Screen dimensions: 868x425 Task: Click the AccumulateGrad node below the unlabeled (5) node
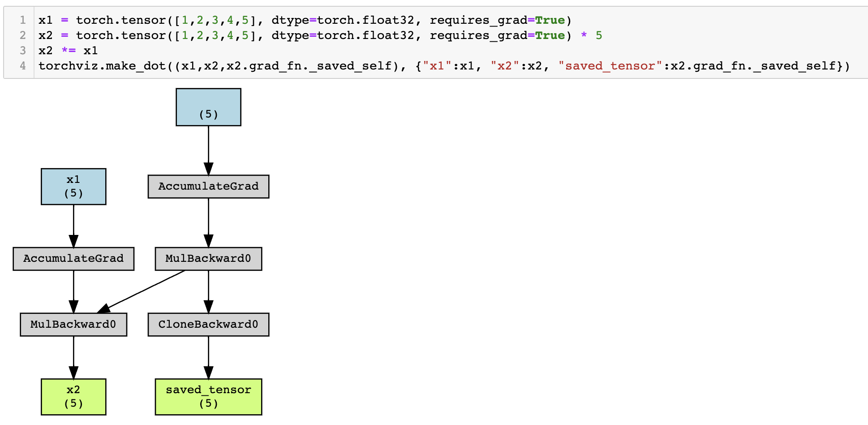[208, 186]
